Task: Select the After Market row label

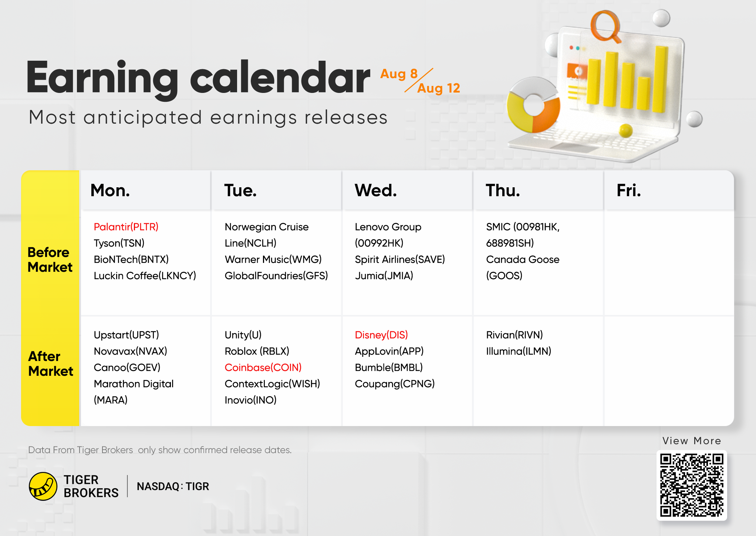Action: pyautogui.click(x=50, y=364)
